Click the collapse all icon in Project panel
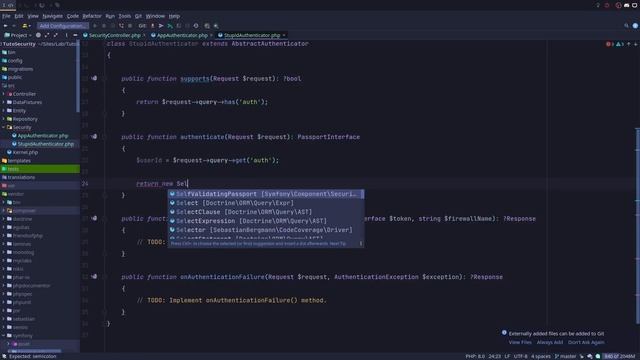Viewport: 640px width, 360px height. pos(56,35)
